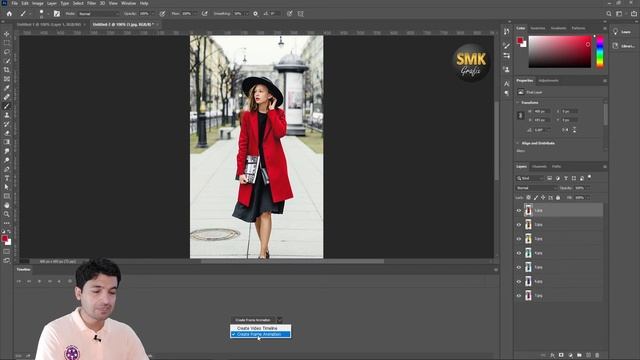Image resolution: width=640 pixels, height=360 pixels.
Task: Open layer blend mode dropdown
Action: 536,188
